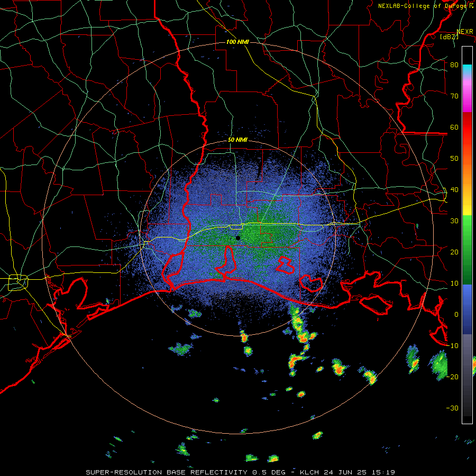Viewport: 476px width, 476px height.
Task: Click the "100 NMI" range ring label
Action: pos(237,42)
